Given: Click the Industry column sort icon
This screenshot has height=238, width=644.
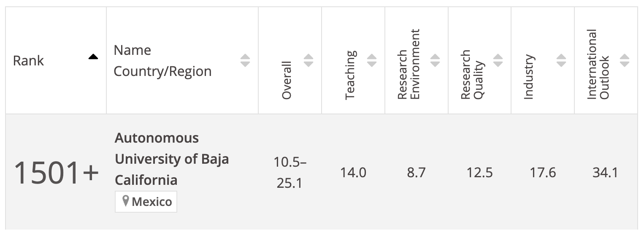Looking at the screenshot, I should tap(561, 60).
